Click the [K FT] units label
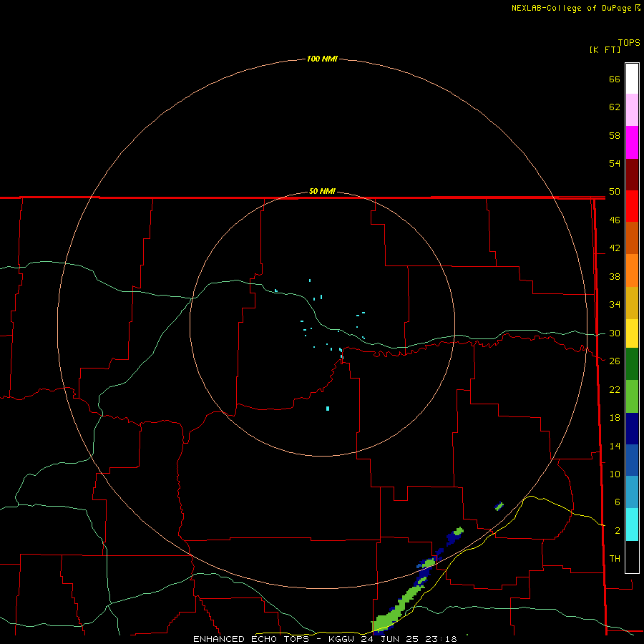 tap(605, 49)
